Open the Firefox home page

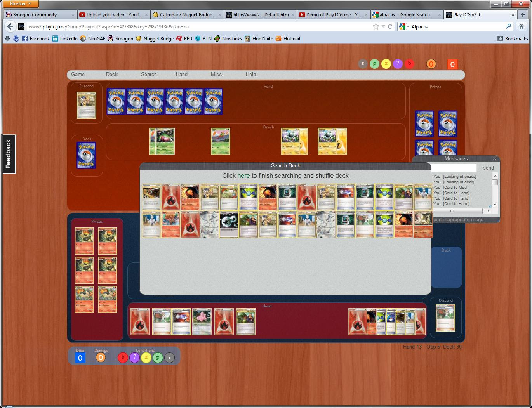(522, 26)
